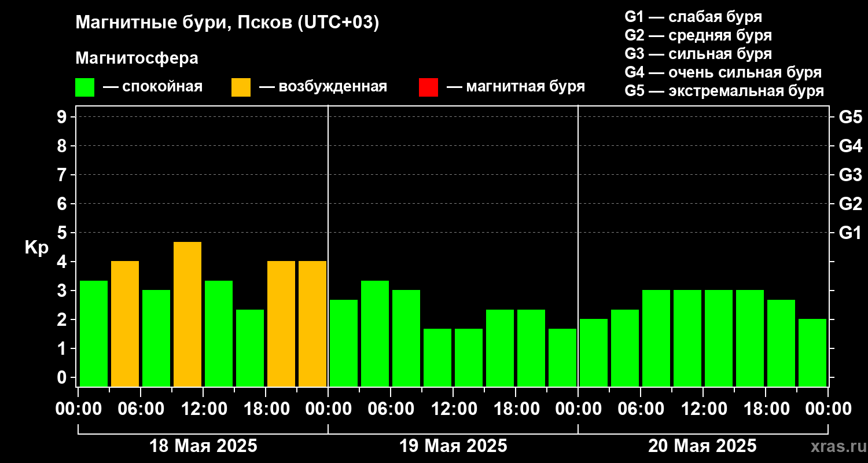868x463 pixels.
Task: Click the tallest orange bar on 18 Мая
Action: 187,314
